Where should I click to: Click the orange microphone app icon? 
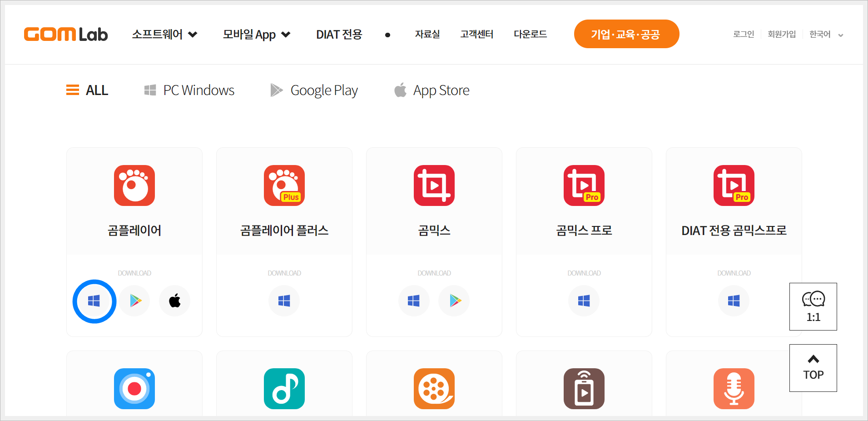[x=734, y=389]
